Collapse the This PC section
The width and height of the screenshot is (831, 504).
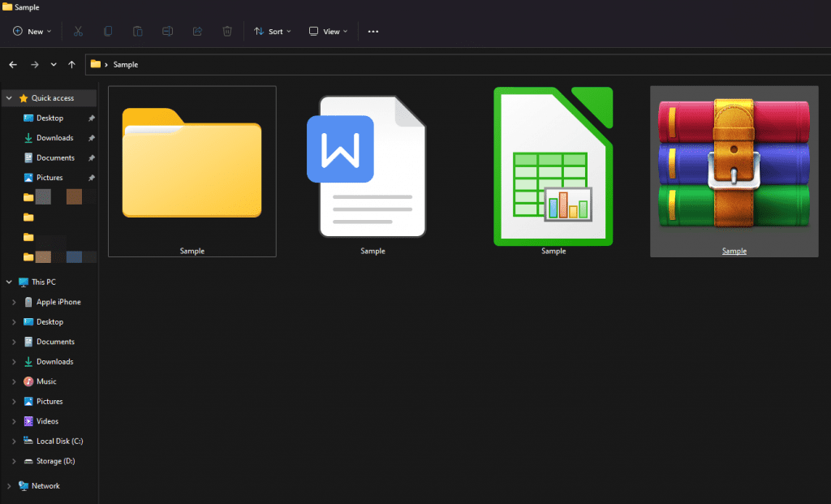8,282
